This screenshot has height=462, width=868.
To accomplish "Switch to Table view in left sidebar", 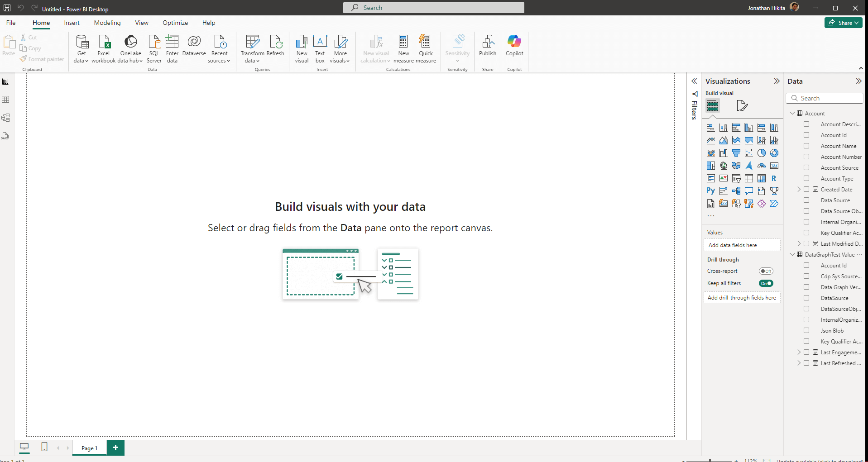I will [x=6, y=100].
